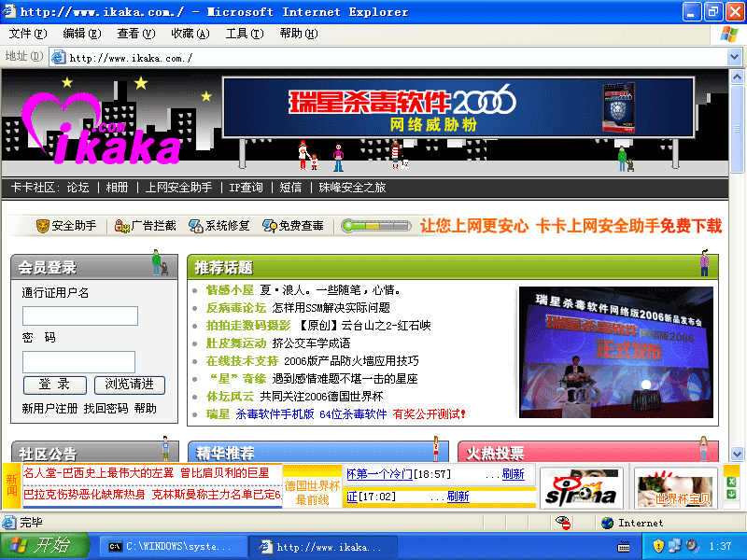
Task: Open the 收藏(A) menu
Action: click(190, 34)
